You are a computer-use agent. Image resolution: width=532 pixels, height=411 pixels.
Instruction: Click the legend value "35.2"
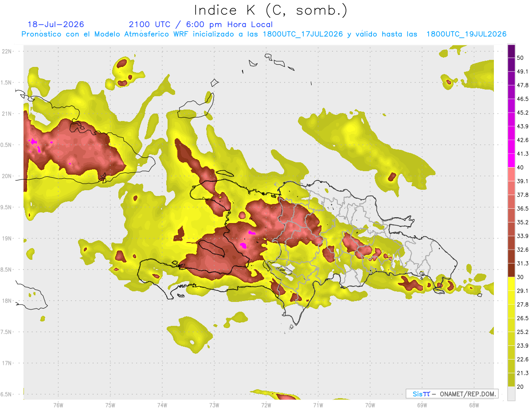coord(522,222)
